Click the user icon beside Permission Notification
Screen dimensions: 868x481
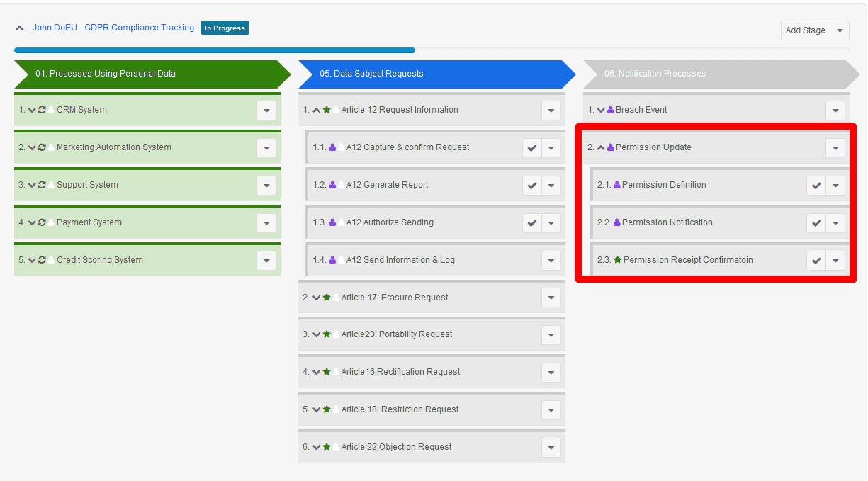(x=616, y=222)
